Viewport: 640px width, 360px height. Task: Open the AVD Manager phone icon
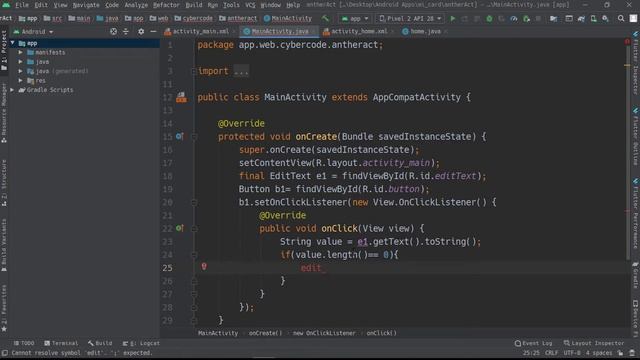[x=593, y=18]
